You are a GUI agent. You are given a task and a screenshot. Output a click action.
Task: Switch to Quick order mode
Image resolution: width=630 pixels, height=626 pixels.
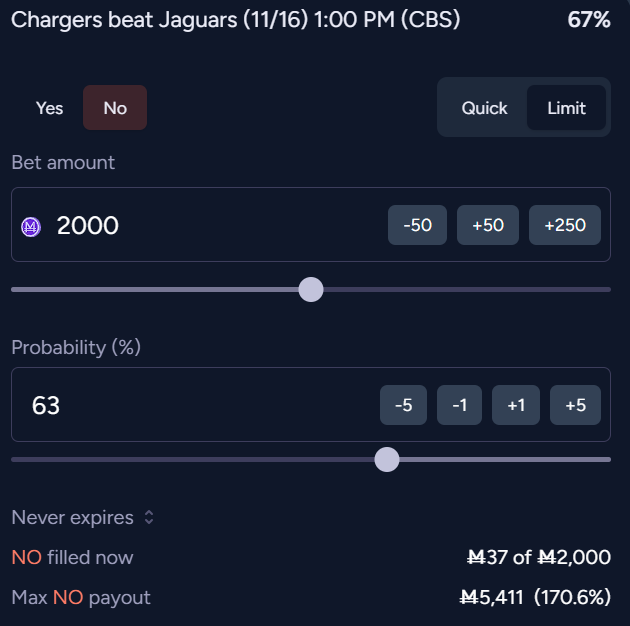tap(484, 108)
